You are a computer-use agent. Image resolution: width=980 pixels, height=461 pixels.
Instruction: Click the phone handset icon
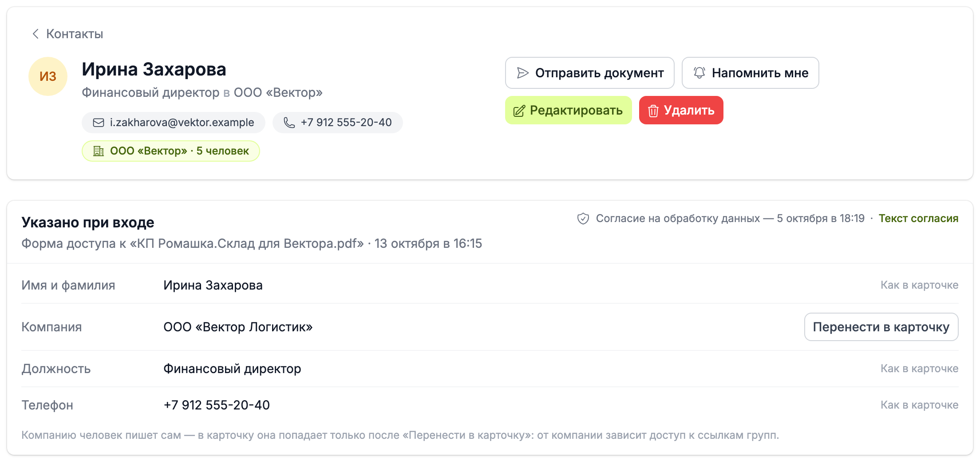click(x=289, y=123)
